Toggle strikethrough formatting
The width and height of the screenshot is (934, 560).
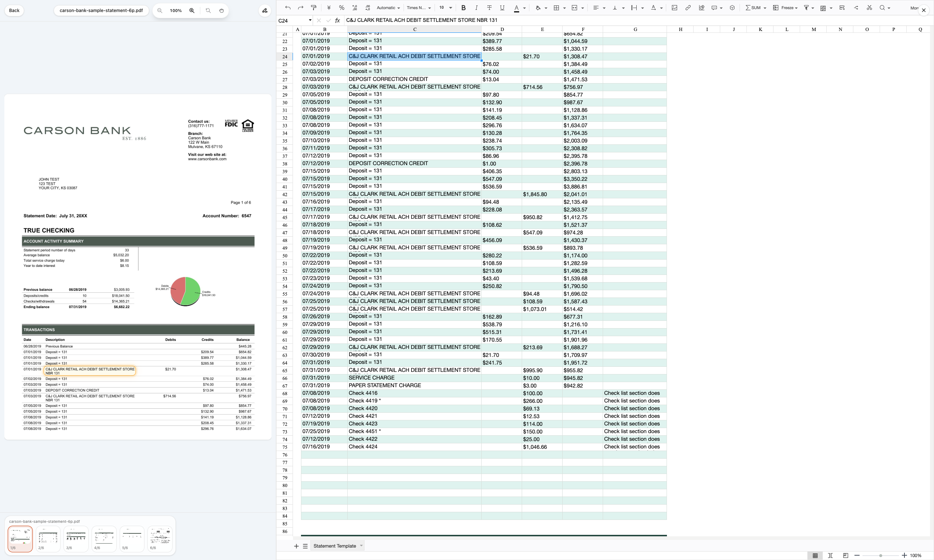pyautogui.click(x=489, y=8)
